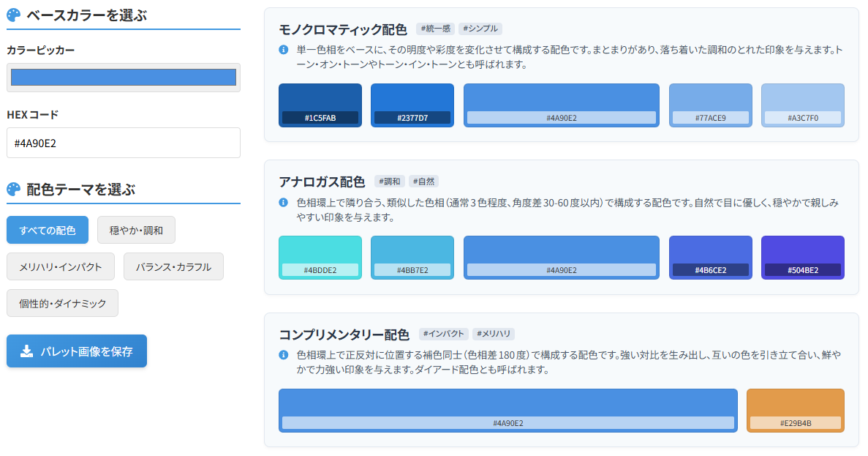Click the HEX code input field
Screen dimensions: 868x456
[x=124, y=143]
